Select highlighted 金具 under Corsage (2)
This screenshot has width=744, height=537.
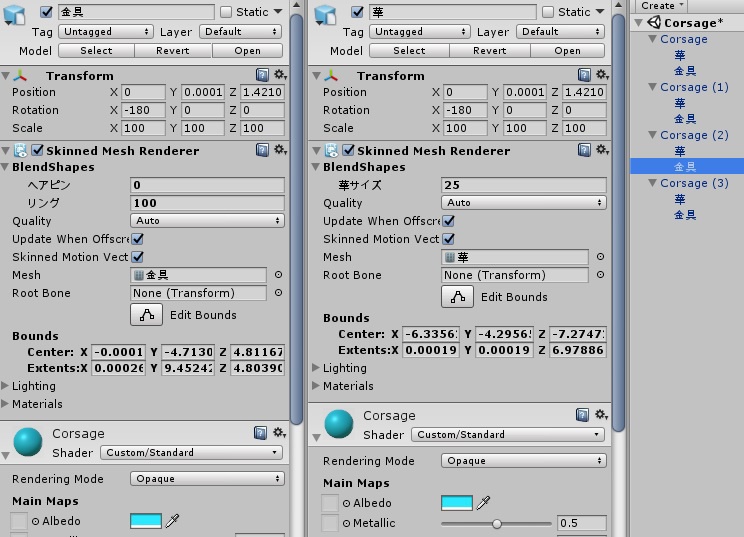coord(685,167)
